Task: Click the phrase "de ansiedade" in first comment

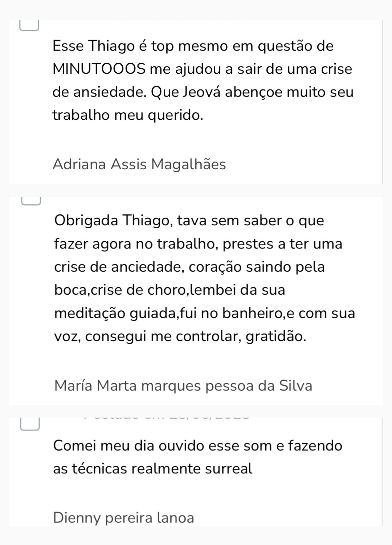Action: pyautogui.click(x=99, y=92)
